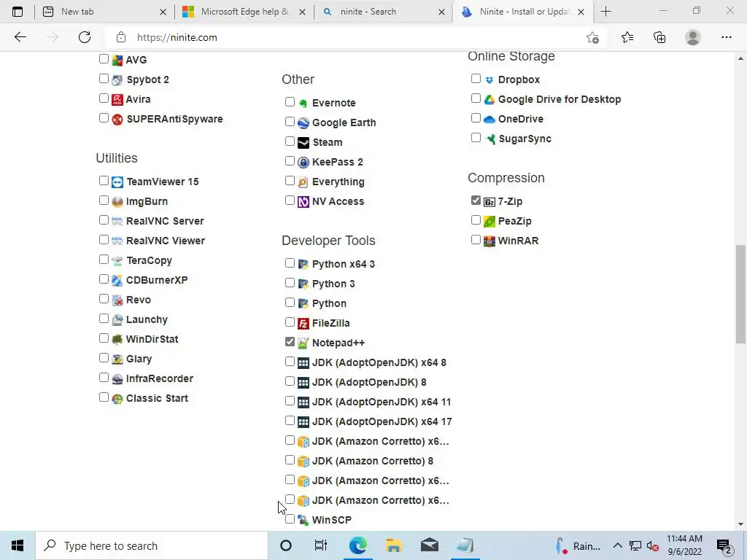Open File Explorer from taskbar
The image size is (747, 560).
[393, 545]
